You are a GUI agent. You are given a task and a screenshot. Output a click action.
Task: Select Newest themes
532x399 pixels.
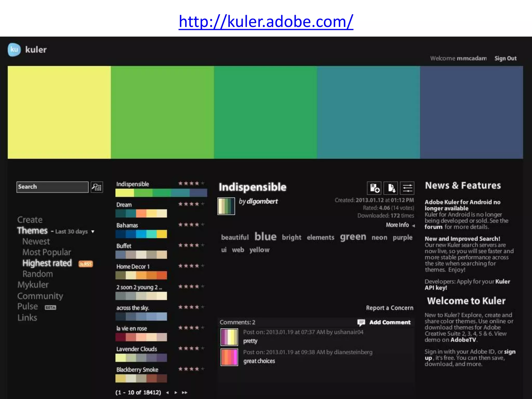[36, 241]
